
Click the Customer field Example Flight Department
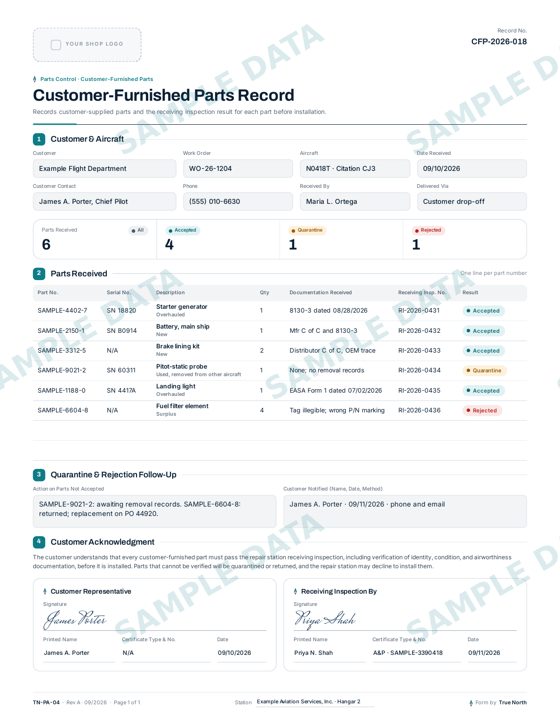(x=105, y=169)
